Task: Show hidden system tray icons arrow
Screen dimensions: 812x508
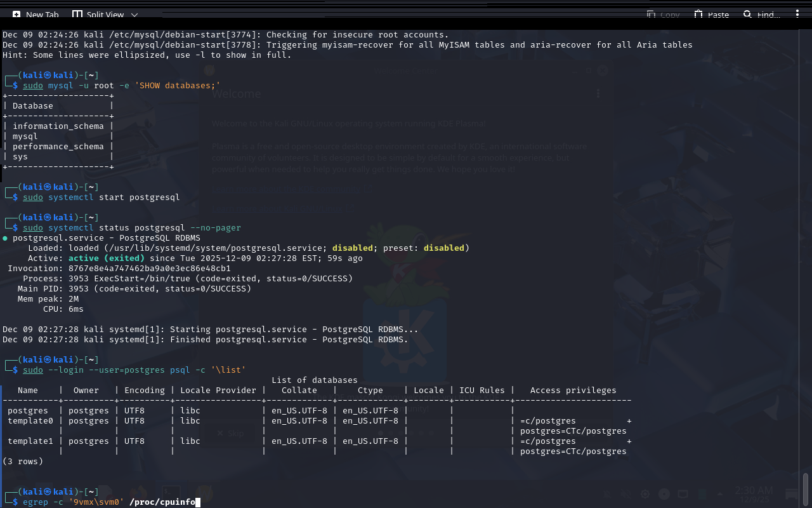Action: 721,494
